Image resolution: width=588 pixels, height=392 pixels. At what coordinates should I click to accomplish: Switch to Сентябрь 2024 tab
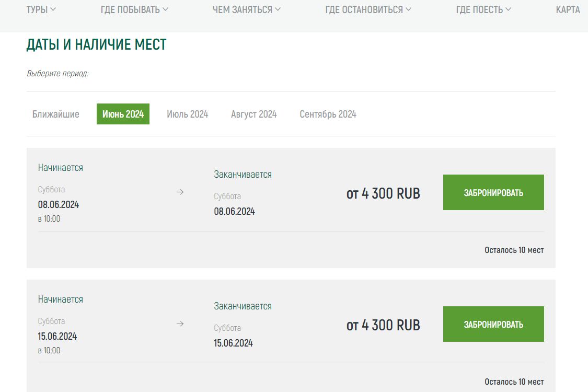click(x=328, y=114)
